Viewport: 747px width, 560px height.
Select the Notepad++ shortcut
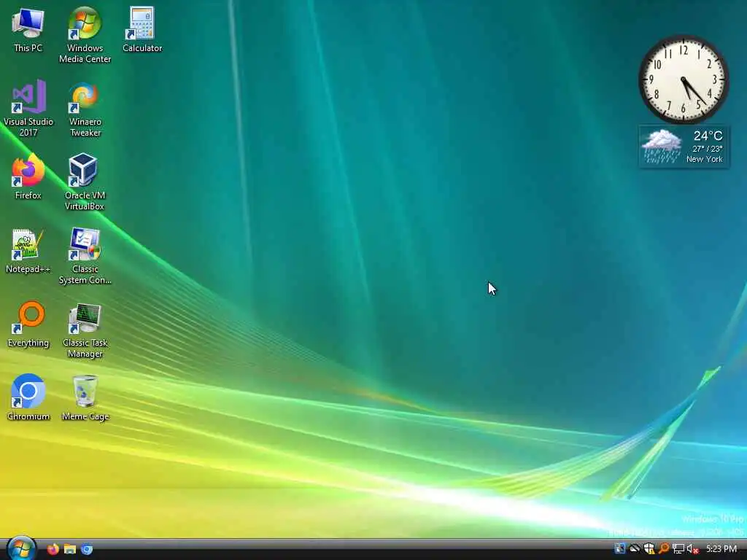pos(28,251)
